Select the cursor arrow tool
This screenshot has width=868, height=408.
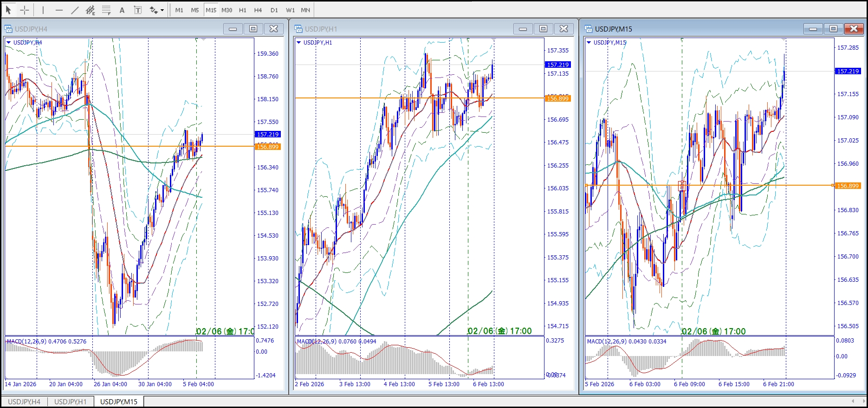click(8, 10)
